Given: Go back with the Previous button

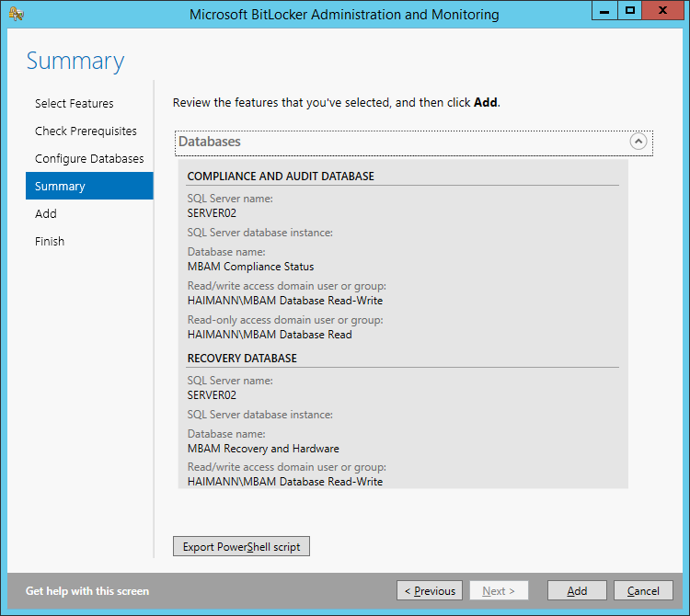Looking at the screenshot, I should (430, 590).
